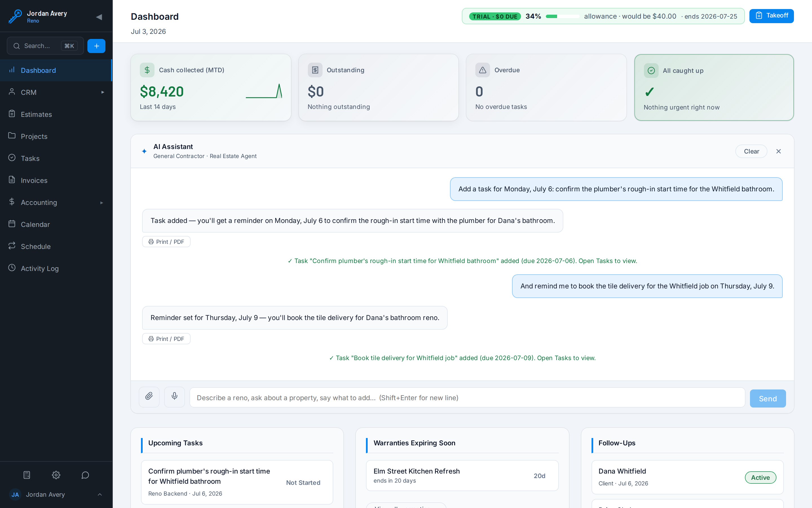Click the trial allowance progress bar
This screenshot has height=508, width=812.
point(562,16)
